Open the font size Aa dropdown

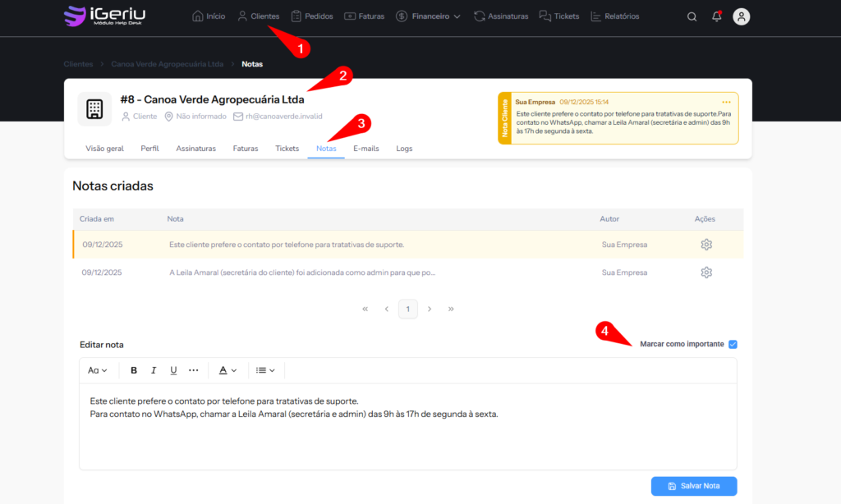98,370
